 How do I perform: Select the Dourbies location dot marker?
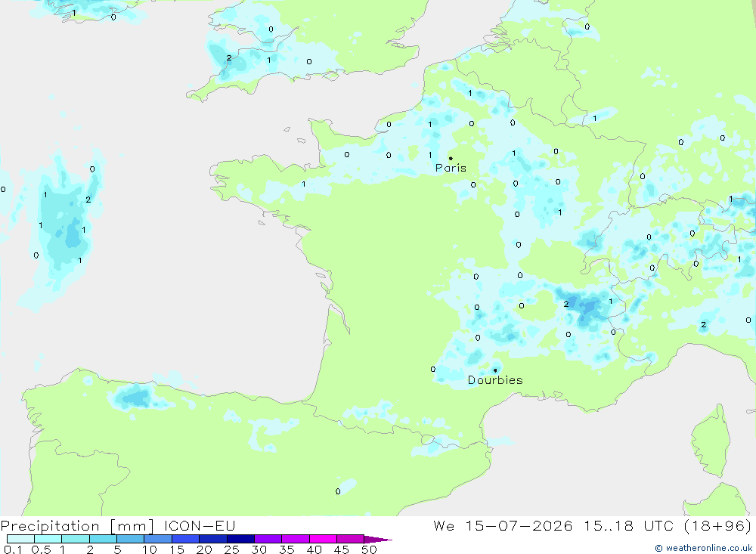[x=495, y=370]
